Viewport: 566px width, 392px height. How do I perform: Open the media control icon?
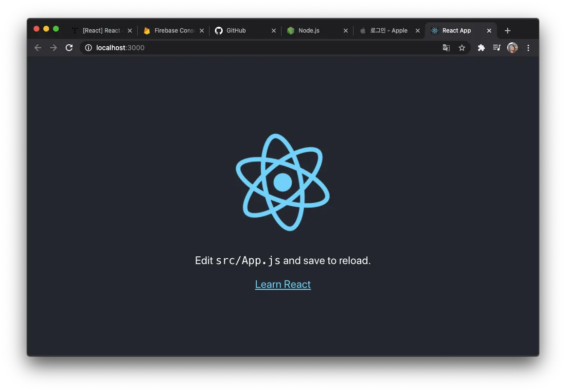[496, 48]
